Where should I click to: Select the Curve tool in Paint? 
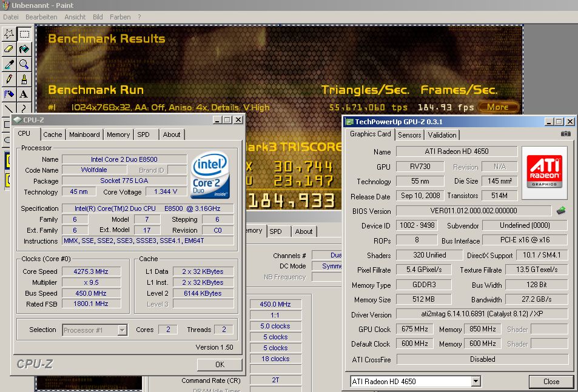24,108
